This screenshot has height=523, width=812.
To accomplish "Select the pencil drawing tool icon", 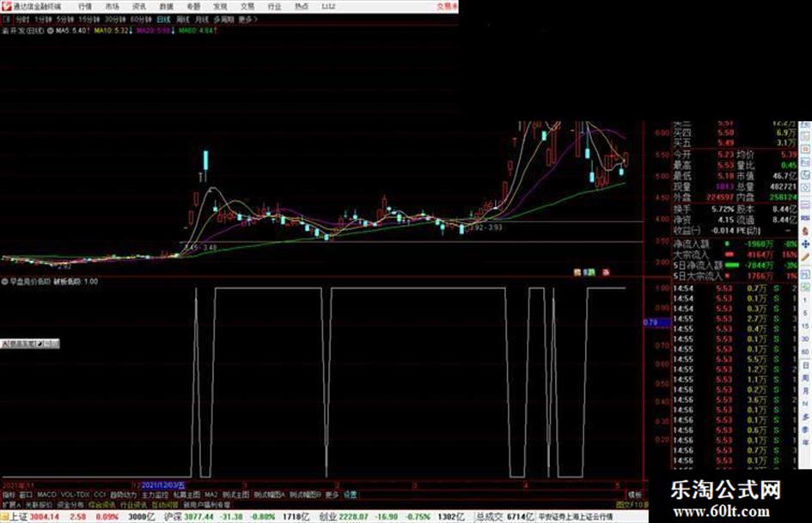I will 805,257.
